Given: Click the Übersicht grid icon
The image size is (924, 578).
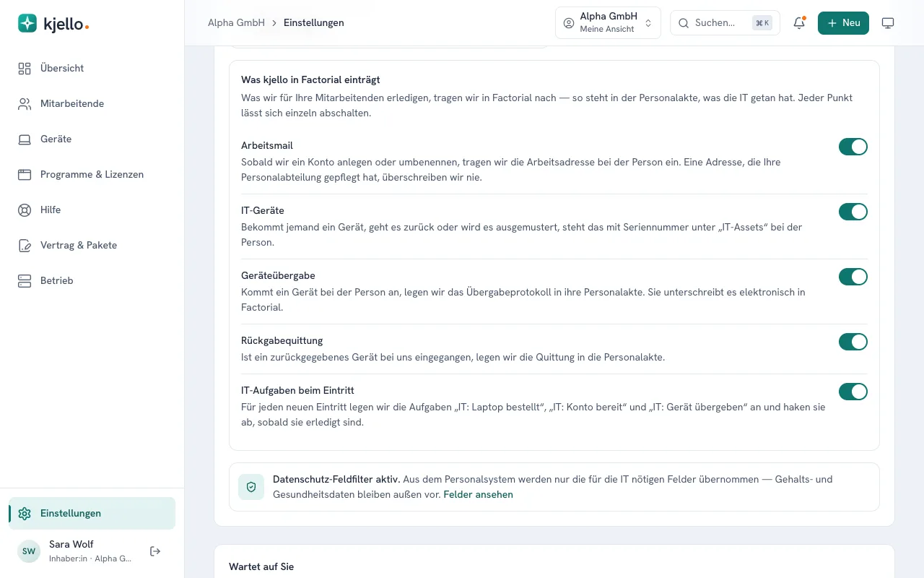Looking at the screenshot, I should (25, 69).
